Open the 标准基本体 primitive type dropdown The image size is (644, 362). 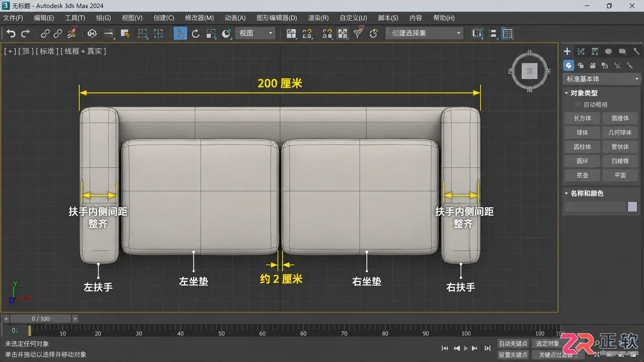click(x=602, y=79)
